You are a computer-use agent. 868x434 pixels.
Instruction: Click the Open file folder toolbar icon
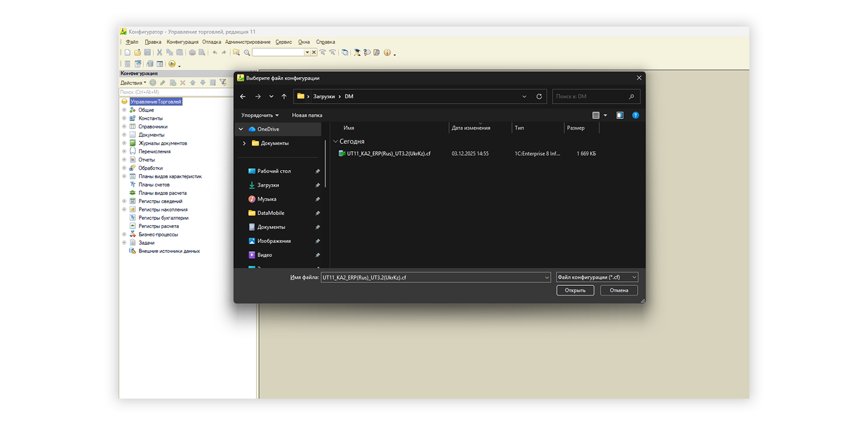pos(138,53)
